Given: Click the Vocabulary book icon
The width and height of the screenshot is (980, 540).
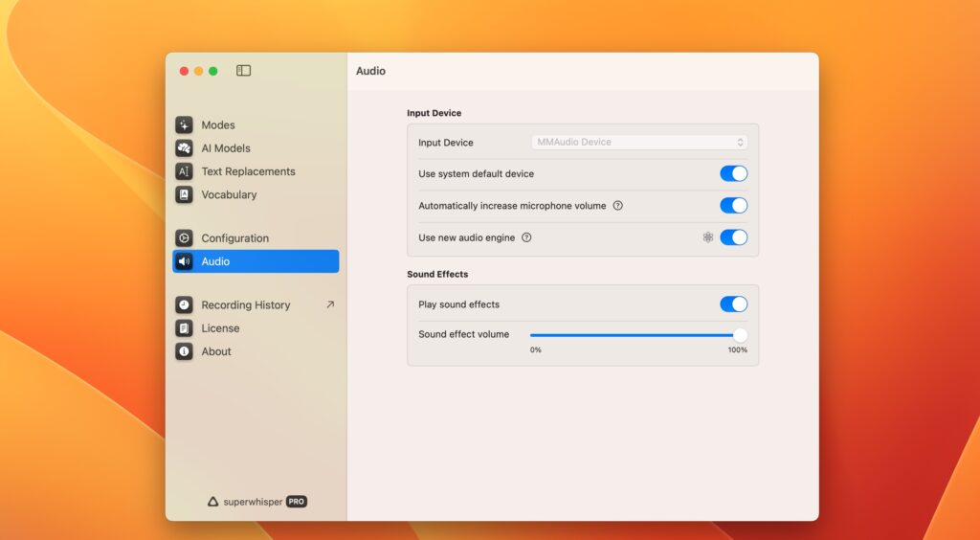Looking at the screenshot, I should pos(184,194).
